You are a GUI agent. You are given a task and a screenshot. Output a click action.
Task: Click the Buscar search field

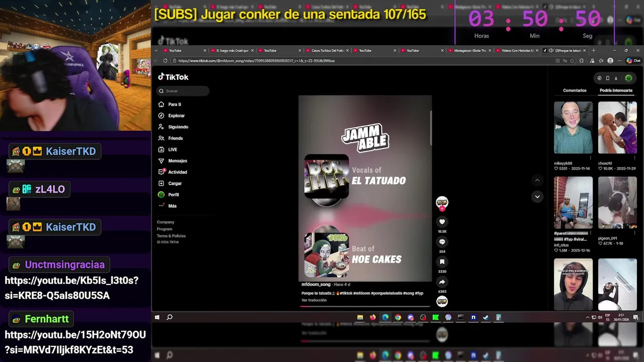pyautogui.click(x=183, y=91)
